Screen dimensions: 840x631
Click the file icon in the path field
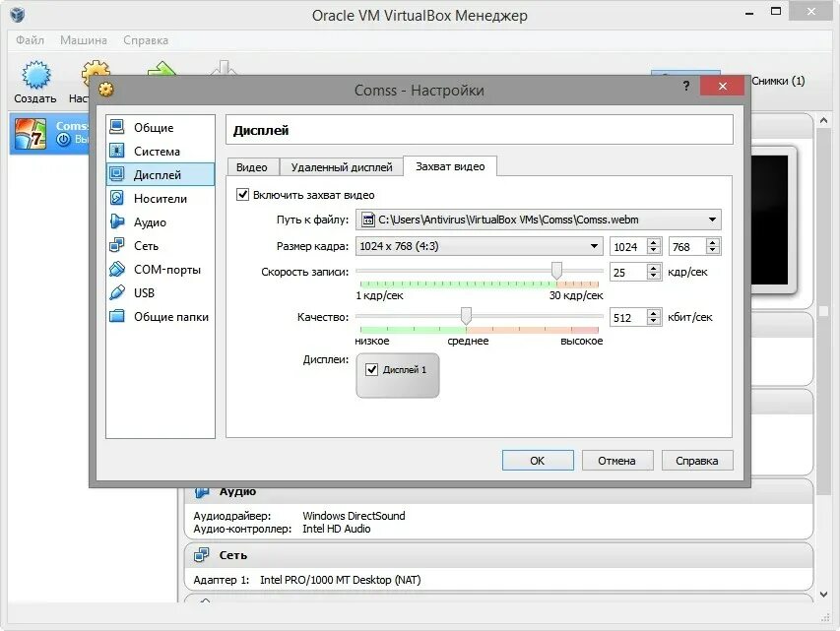(x=368, y=220)
